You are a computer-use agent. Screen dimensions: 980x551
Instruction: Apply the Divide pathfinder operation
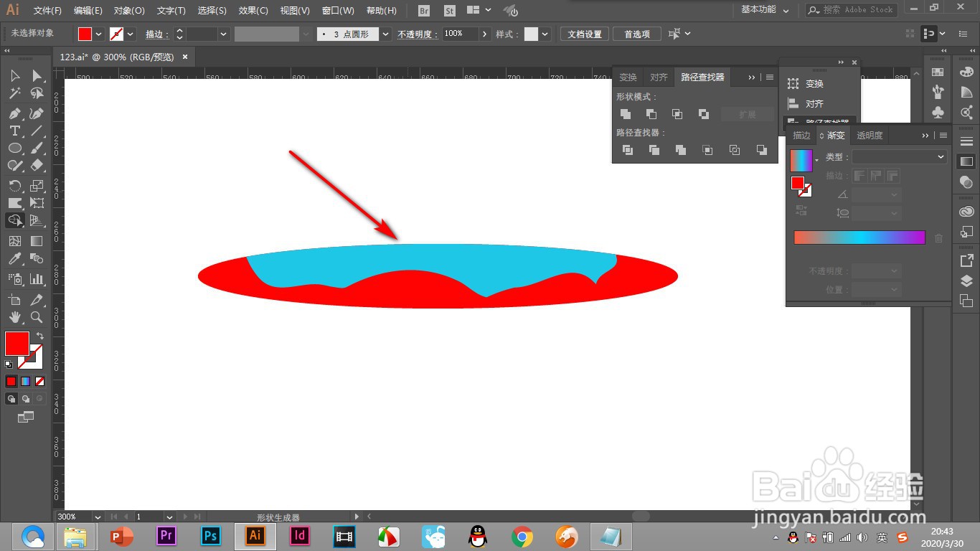pyautogui.click(x=628, y=150)
